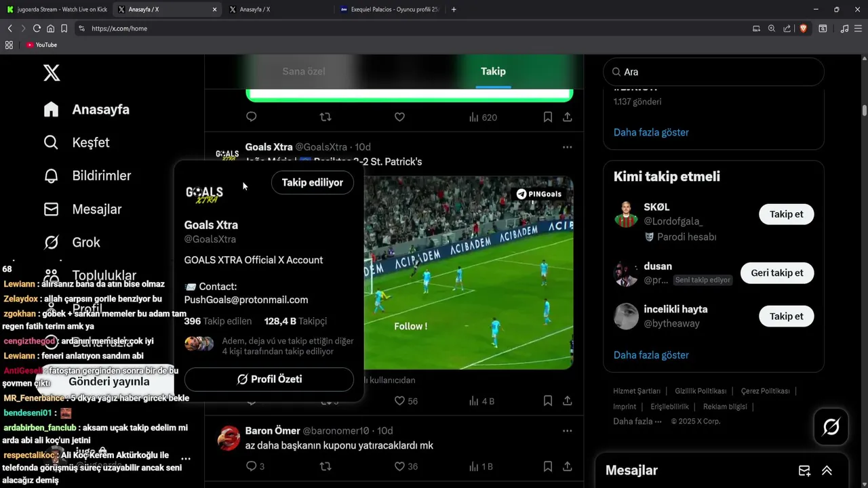Image resolution: width=868 pixels, height=488 pixels.
Task: Reply icon on post with 620 views
Action: [x=252, y=117]
